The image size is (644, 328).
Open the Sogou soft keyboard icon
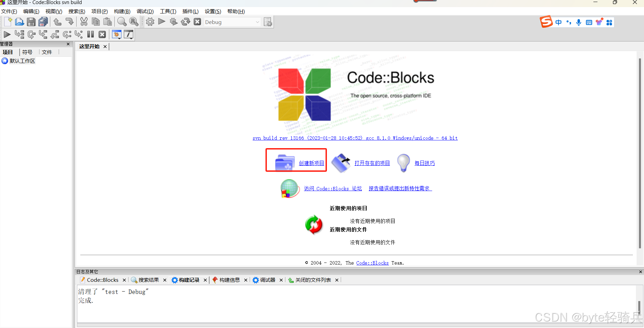click(589, 22)
